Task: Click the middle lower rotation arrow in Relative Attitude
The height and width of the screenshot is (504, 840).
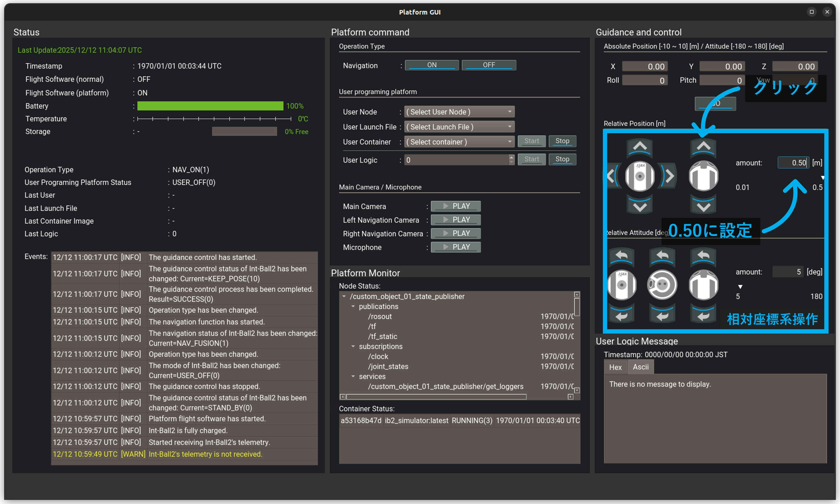Action: coord(662,315)
